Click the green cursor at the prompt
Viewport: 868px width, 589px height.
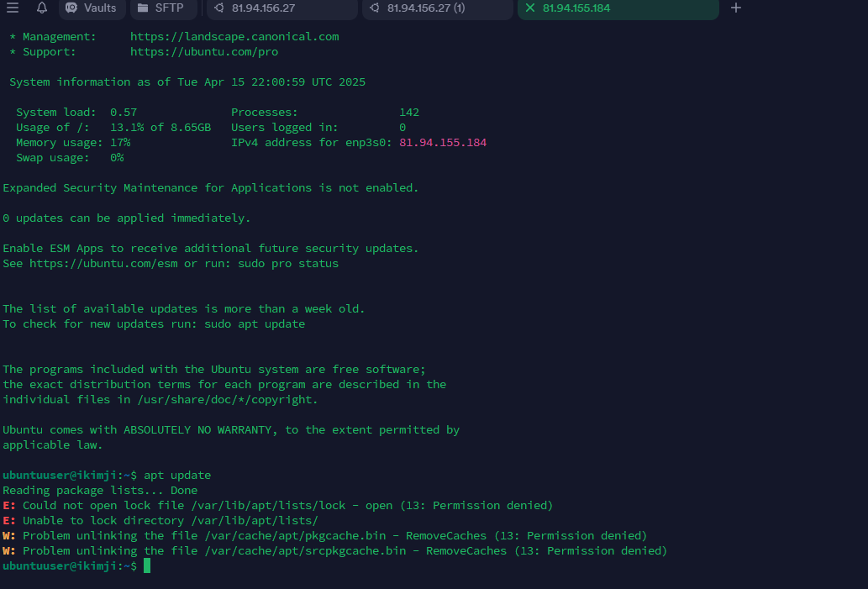point(147,566)
